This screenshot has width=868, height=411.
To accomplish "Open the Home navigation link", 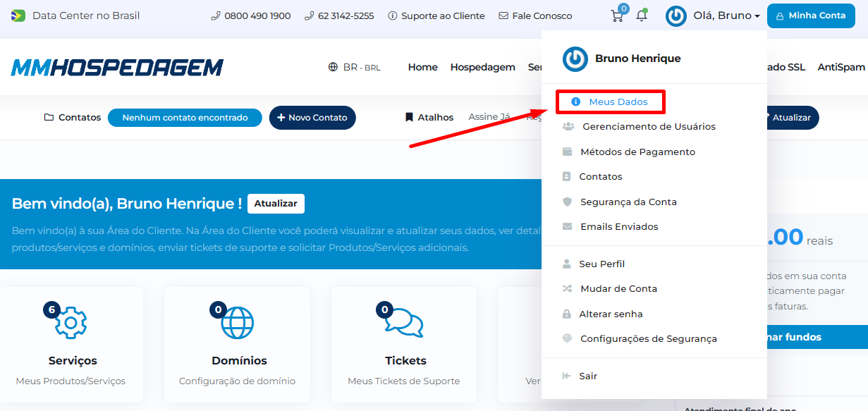I will point(423,68).
